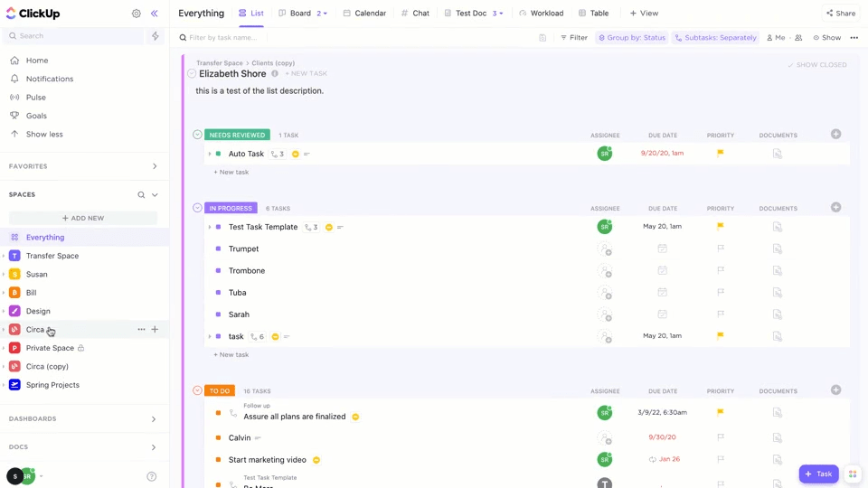The image size is (868, 488).
Task: Switch to the Calendar view tab
Action: tap(364, 14)
